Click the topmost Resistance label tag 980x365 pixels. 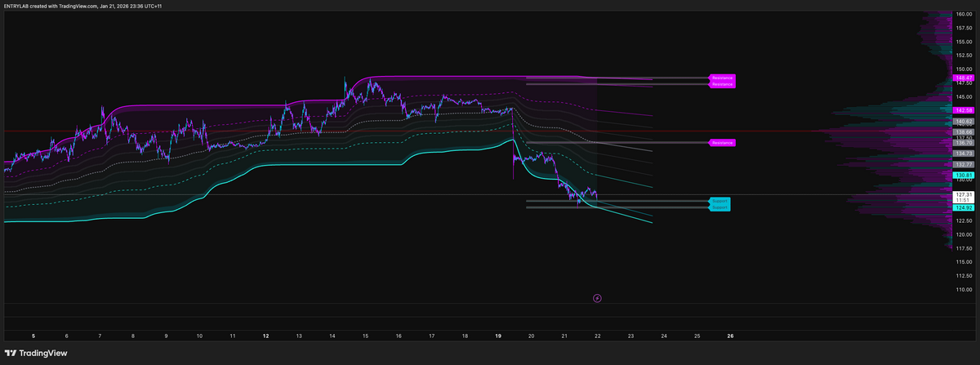click(722, 78)
